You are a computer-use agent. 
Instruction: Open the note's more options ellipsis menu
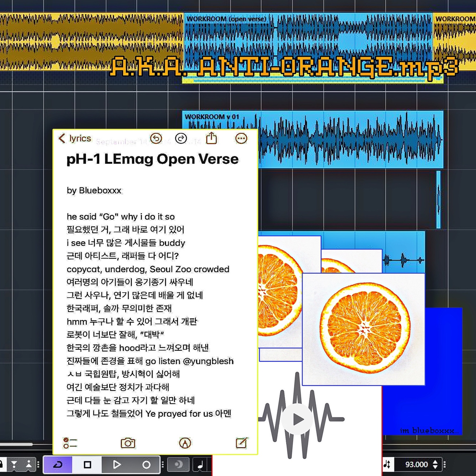241,138
